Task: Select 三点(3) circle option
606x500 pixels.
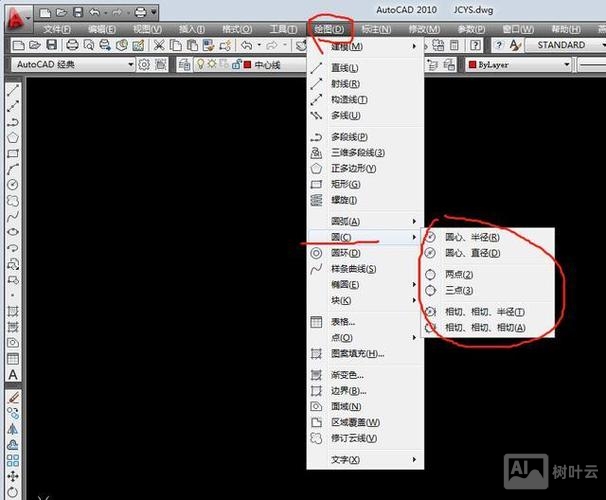Action: point(459,290)
